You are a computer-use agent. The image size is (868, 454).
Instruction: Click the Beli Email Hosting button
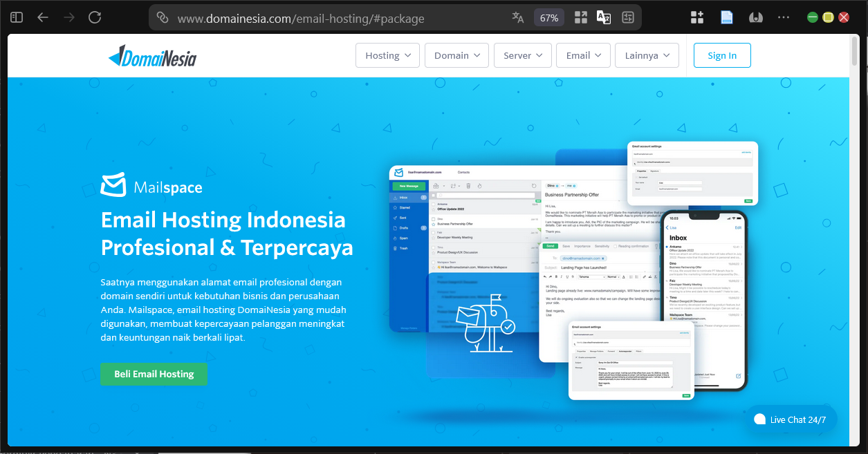pos(154,374)
